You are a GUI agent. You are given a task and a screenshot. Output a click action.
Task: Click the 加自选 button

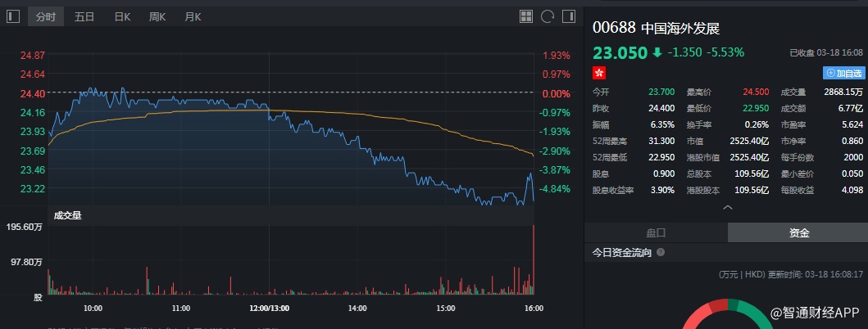844,73
